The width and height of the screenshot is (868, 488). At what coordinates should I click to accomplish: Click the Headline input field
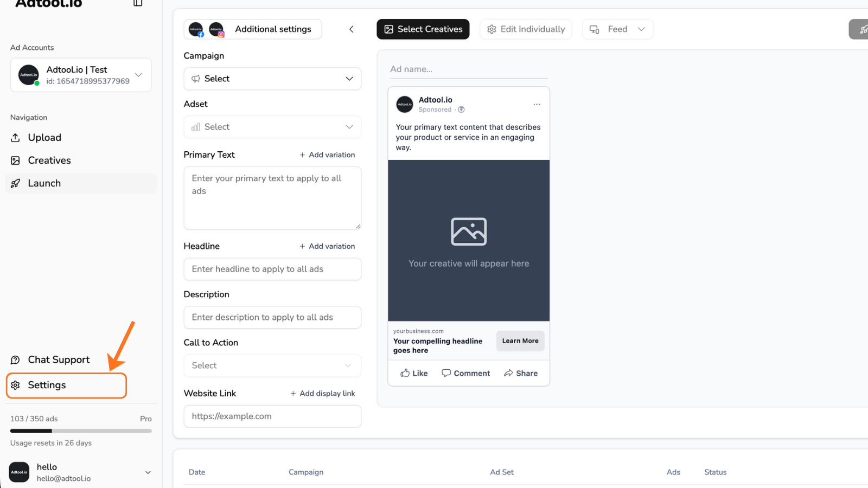click(x=272, y=269)
